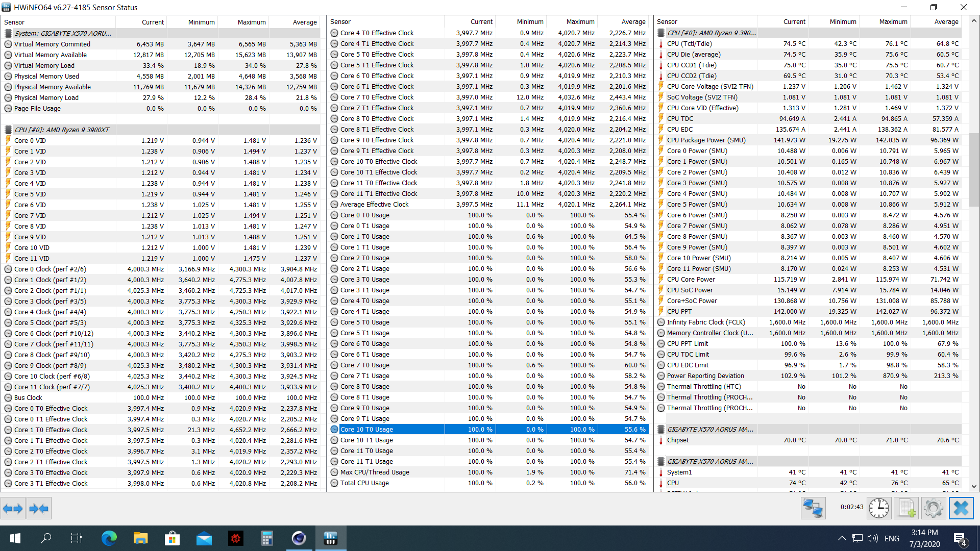
Task: Select the CPU [#0]: AMD Ryzen 9 390... group
Action: pyautogui.click(x=809, y=33)
